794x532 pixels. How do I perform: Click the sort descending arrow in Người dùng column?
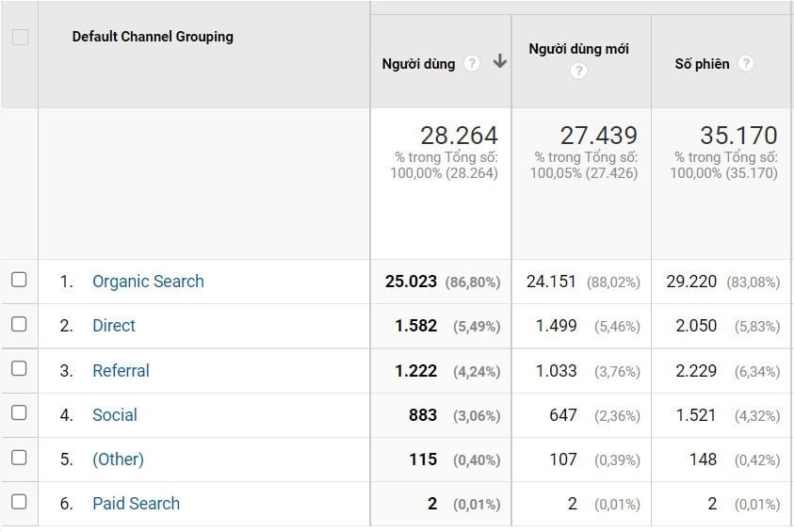pyautogui.click(x=499, y=63)
